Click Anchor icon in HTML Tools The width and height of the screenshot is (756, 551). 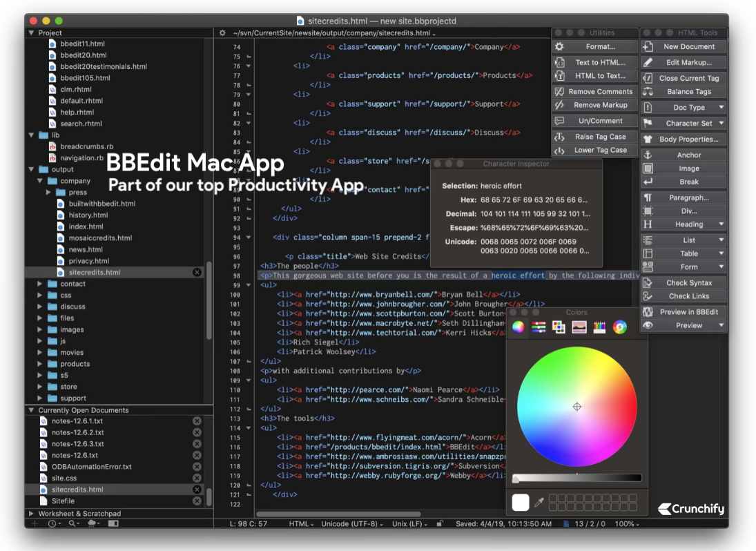pyautogui.click(x=648, y=155)
